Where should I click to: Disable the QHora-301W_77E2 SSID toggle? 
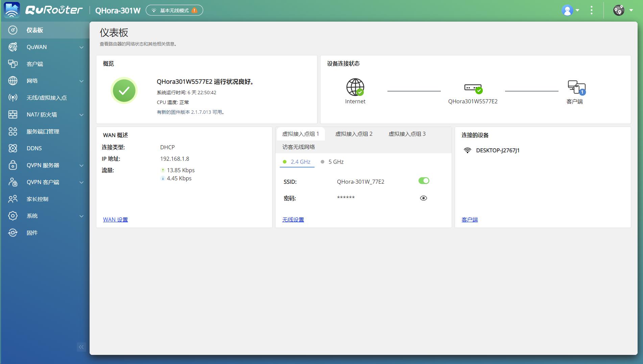pos(424,181)
